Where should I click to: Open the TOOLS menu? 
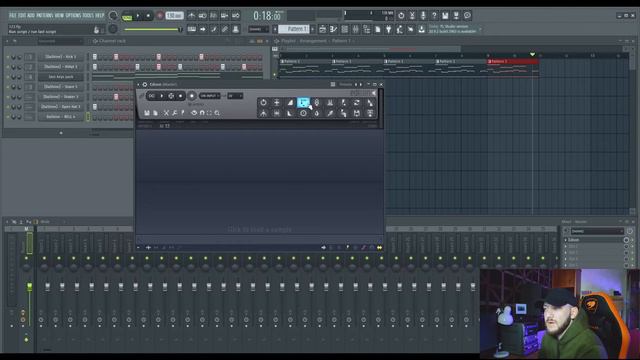pos(88,16)
